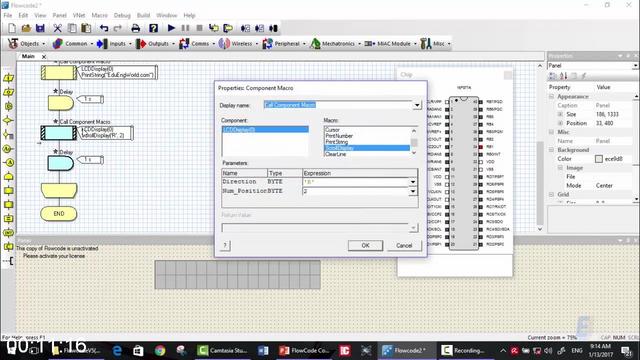Open the Display name dropdown arrow
This screenshot has width=640, height=360.
416,105
